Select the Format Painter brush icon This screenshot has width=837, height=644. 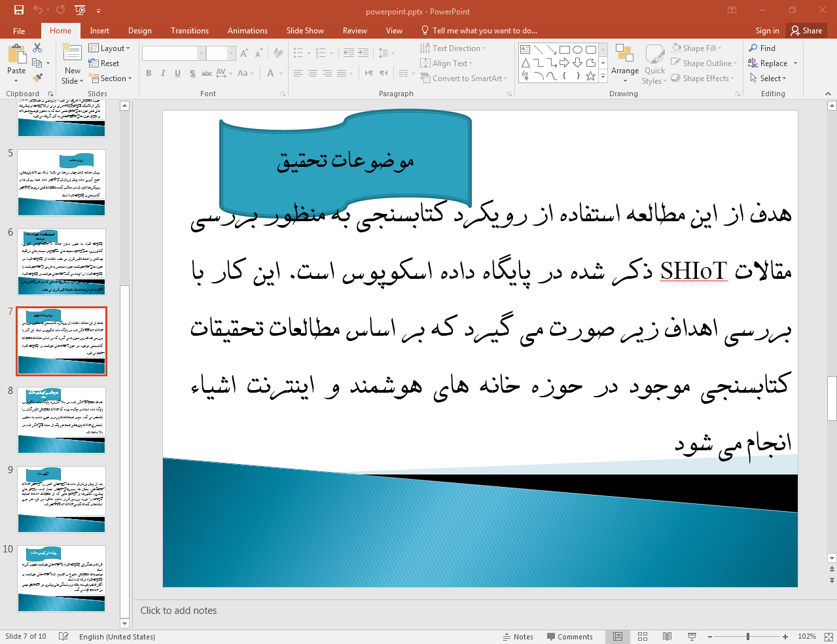[x=37, y=78]
